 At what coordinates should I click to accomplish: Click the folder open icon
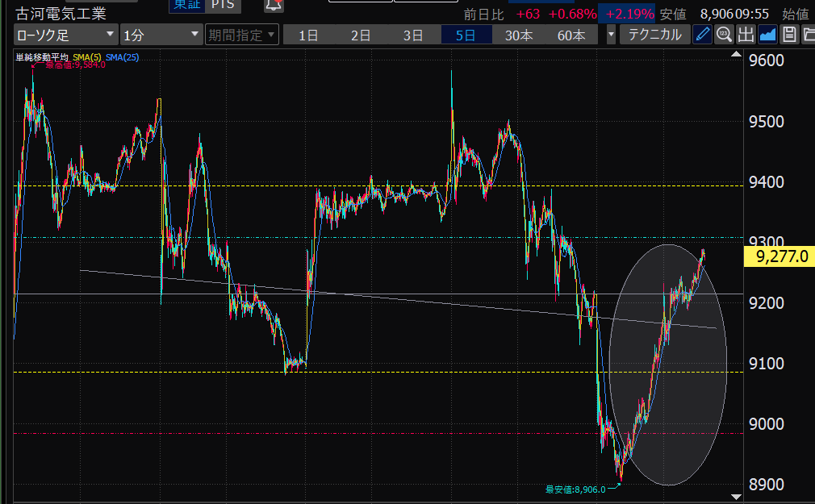(x=807, y=35)
